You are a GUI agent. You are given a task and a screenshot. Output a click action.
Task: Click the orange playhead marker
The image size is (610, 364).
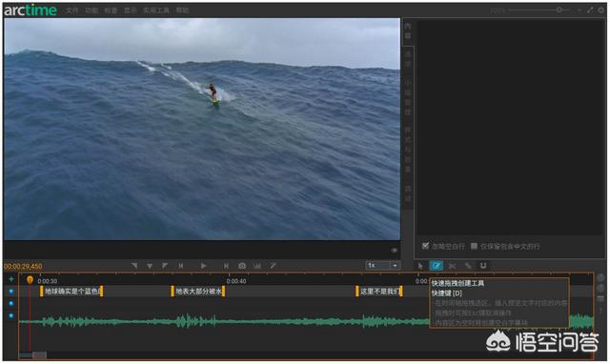30,279
